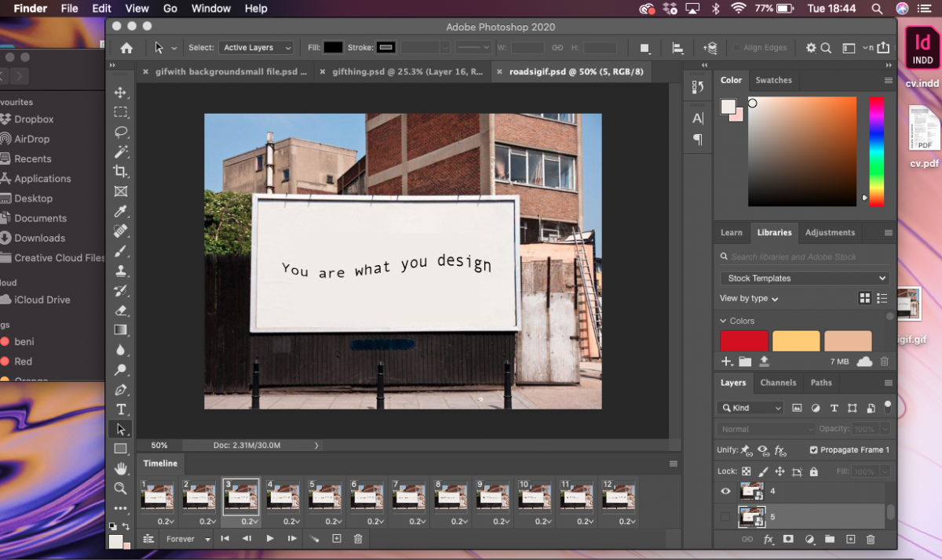Select the Crop tool in toolbar
Screen dimensions: 942x560
click(121, 171)
